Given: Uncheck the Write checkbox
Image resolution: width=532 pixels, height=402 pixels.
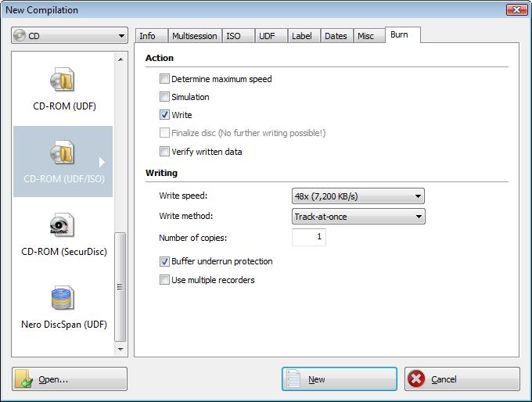Looking at the screenshot, I should (164, 115).
